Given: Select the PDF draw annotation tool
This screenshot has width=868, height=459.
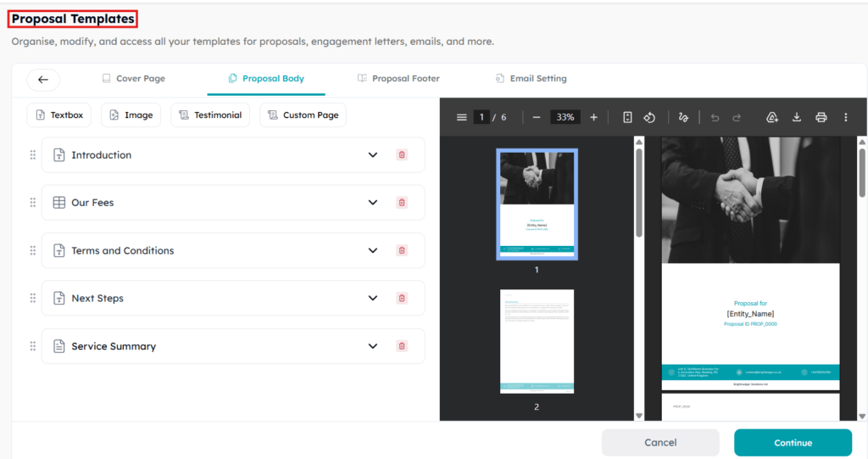Looking at the screenshot, I should pos(684,118).
